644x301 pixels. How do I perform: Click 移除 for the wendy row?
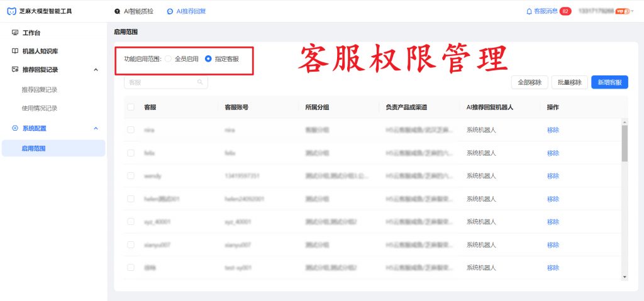553,176
